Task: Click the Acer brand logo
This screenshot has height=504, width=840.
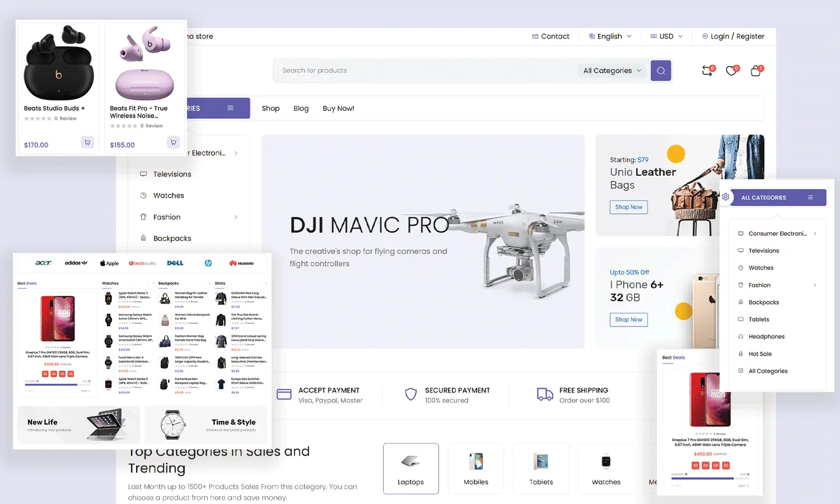Action: click(43, 263)
